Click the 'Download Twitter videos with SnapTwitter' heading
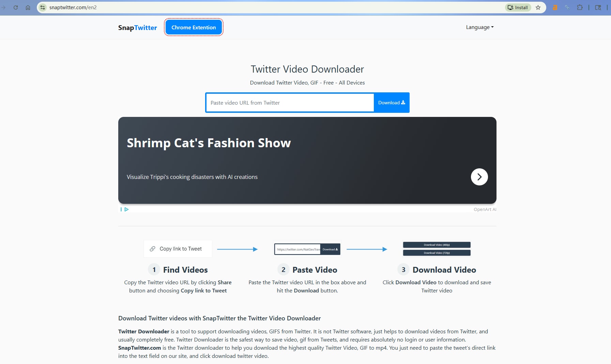611x364 pixels. [x=219, y=318]
